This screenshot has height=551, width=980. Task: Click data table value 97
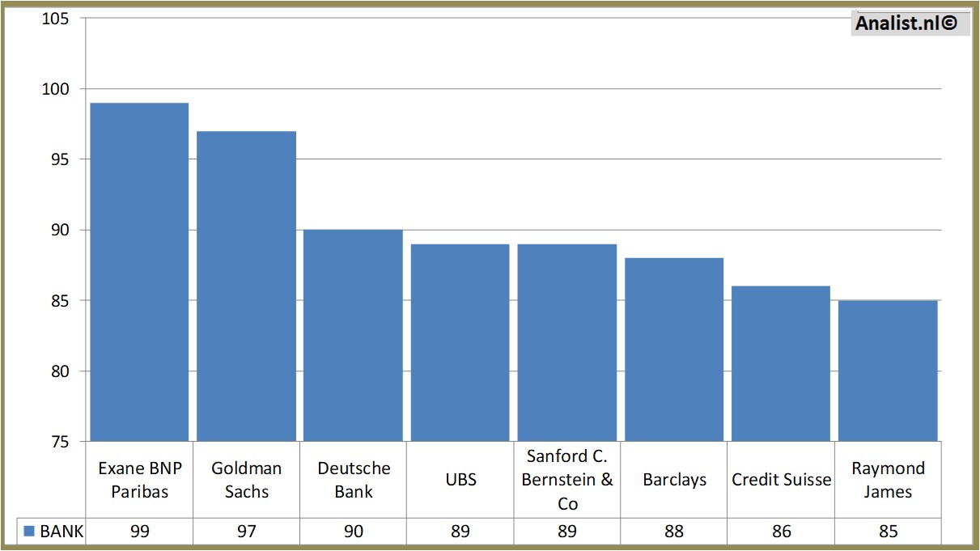coord(246,532)
